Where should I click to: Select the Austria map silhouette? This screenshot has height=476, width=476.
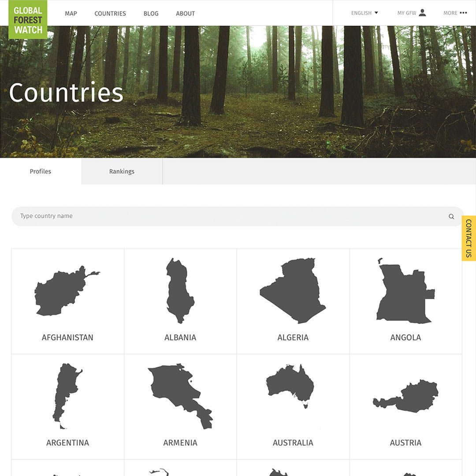click(405, 396)
